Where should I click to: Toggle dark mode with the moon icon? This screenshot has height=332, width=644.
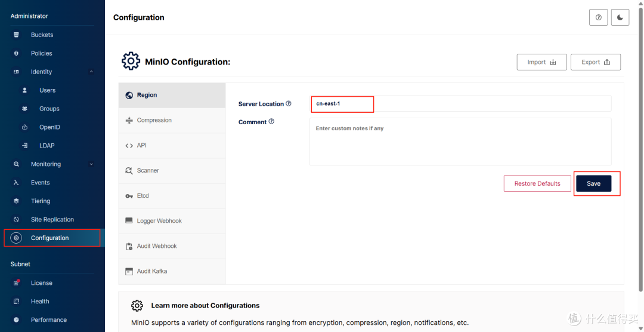click(x=620, y=18)
